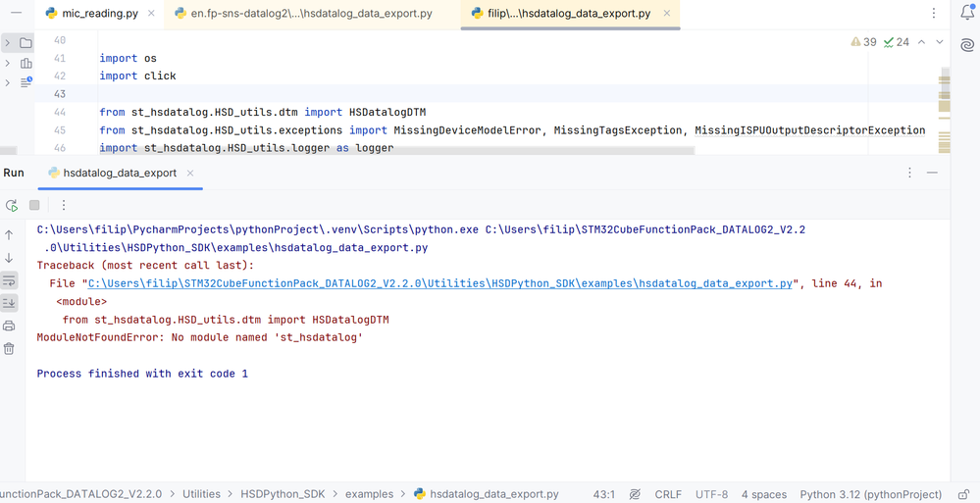Rerun hsdatalog_data_export with the rerun icon

pos(11,205)
